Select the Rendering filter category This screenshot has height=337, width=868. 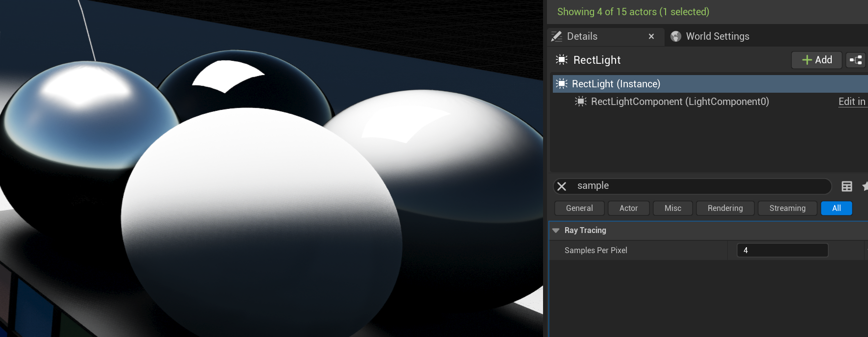click(725, 208)
